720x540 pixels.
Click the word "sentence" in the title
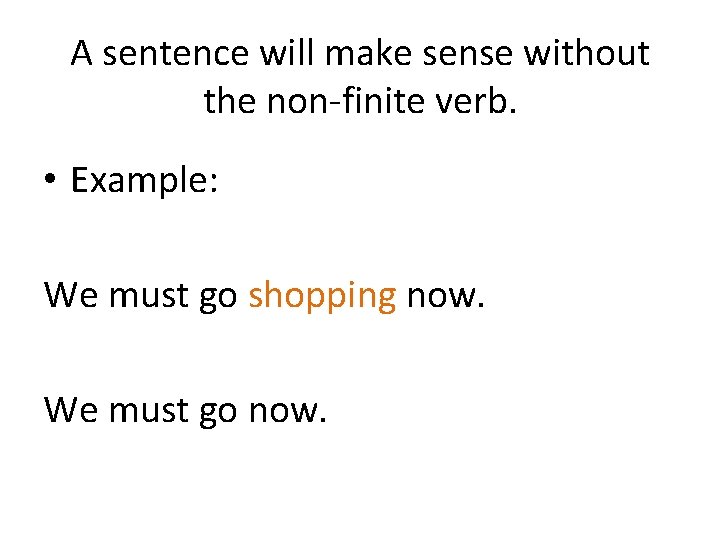(x=175, y=54)
